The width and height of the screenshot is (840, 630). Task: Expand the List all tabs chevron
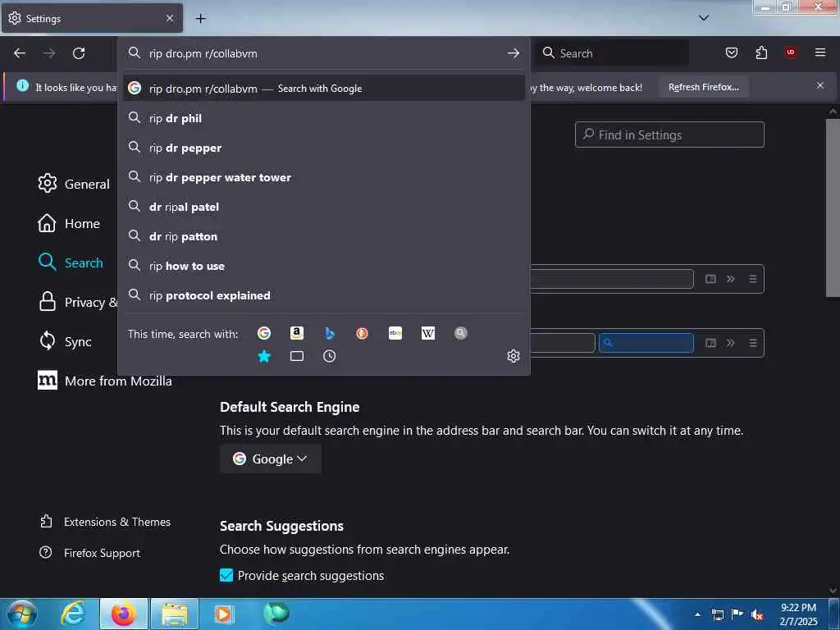pos(704,18)
